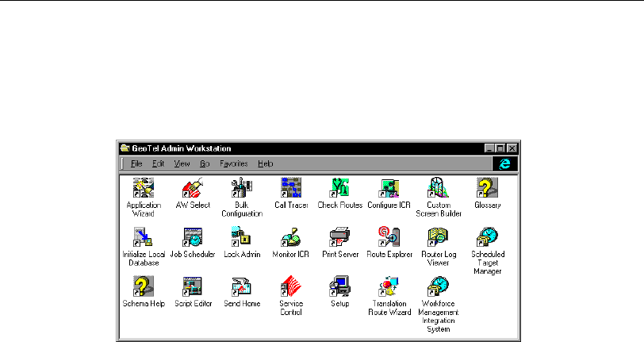Select Custom Screen Builder icon
This screenshot has height=342, width=644.
click(439, 188)
